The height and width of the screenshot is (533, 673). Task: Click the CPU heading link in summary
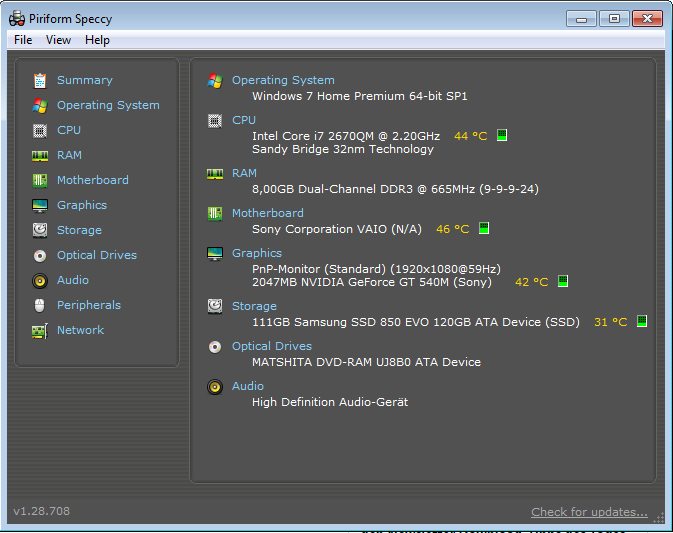[x=244, y=120]
